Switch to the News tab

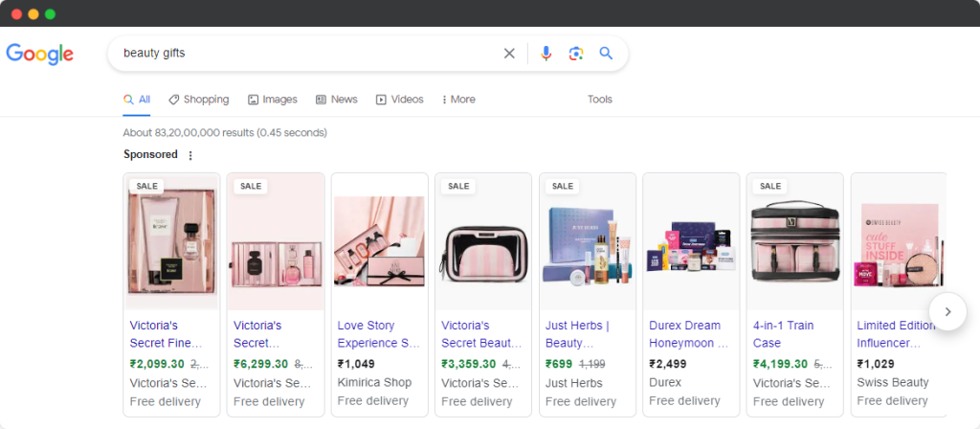(336, 100)
